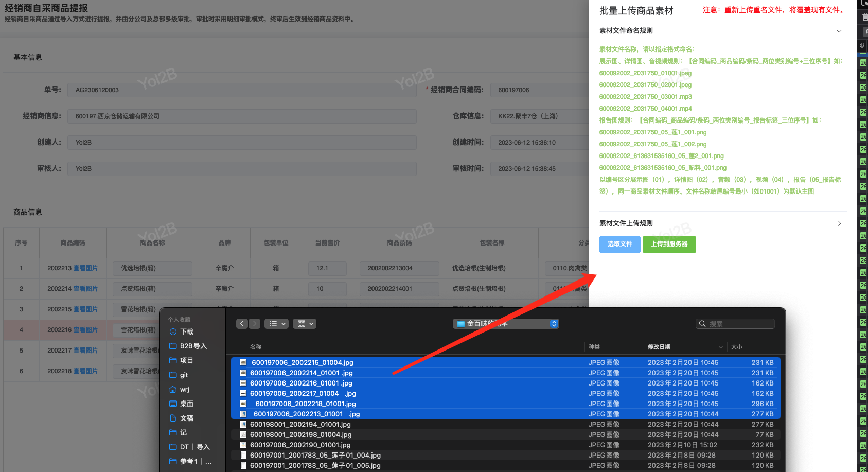
Task: Click example filename 600092002_2031750_04001.mp4
Action: pos(645,109)
